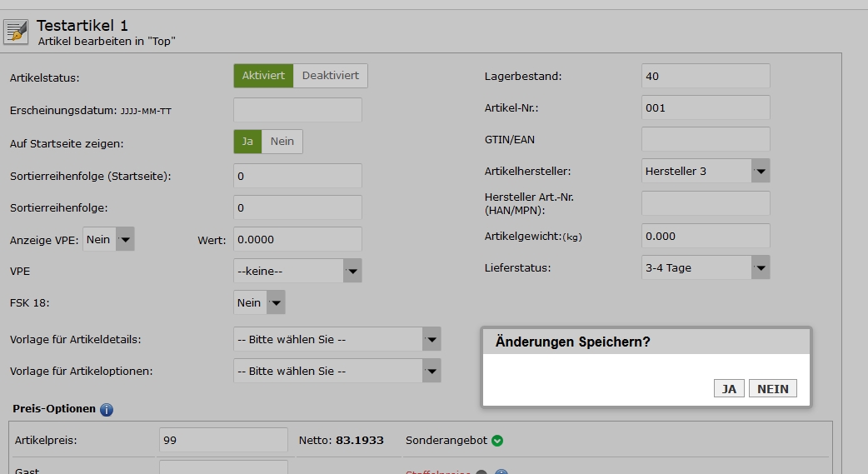Choose Nein for Auf Startseite zeigen
The width and height of the screenshot is (868, 474).
click(x=282, y=142)
